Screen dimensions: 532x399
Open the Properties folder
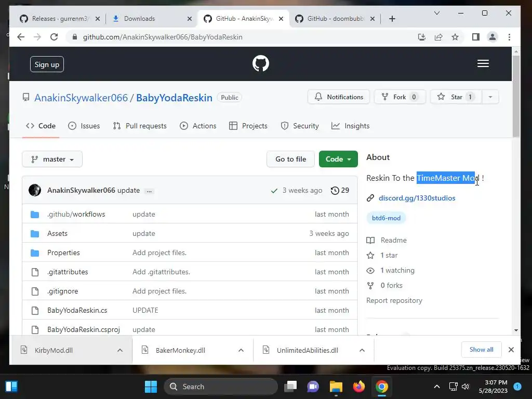63,253
